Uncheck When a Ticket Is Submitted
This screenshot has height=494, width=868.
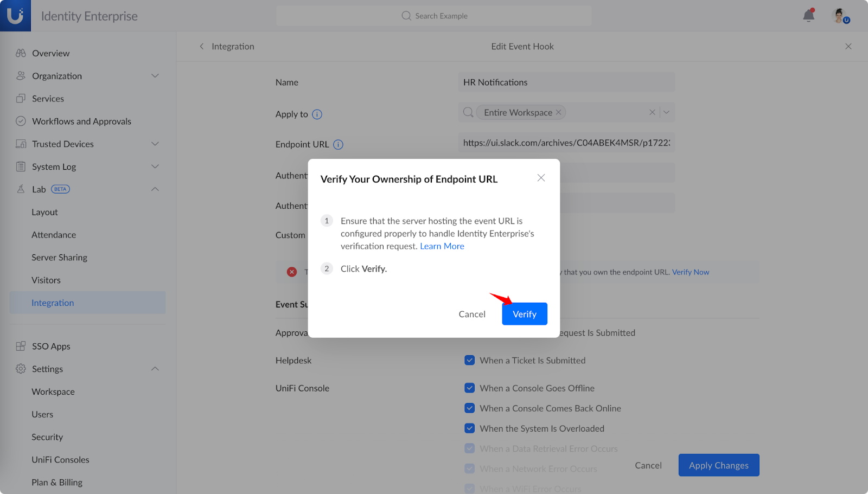point(470,361)
